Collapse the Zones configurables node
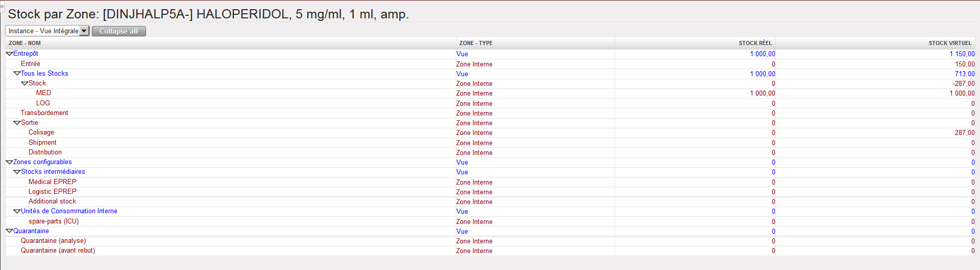Viewport: 980px width, 270px height. coord(9,162)
